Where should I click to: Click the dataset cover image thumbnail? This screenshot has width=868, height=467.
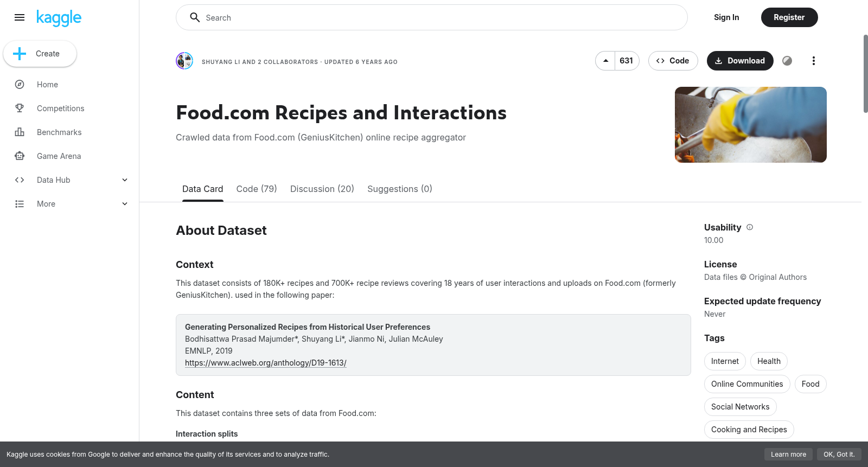tap(751, 125)
